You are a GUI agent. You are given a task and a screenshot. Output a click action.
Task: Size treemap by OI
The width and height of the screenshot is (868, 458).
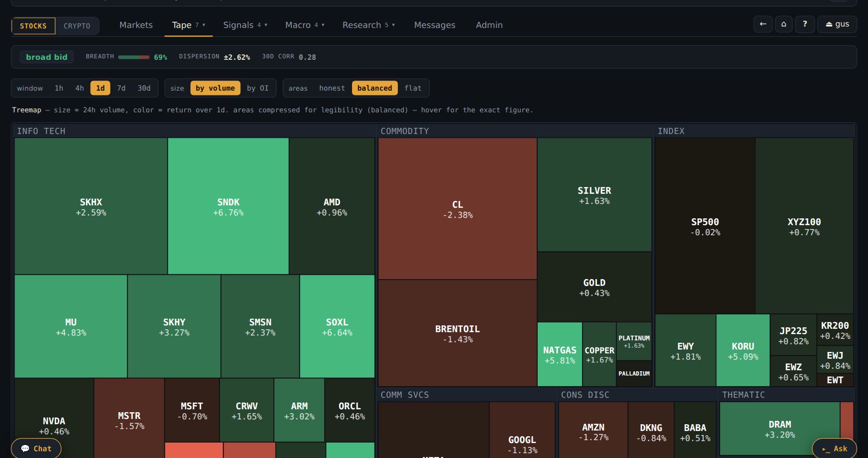pos(258,88)
